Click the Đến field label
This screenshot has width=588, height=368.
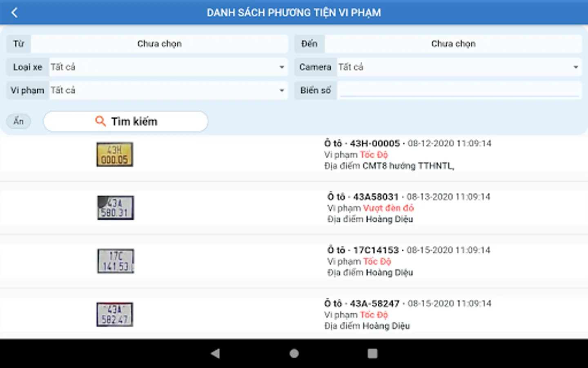[310, 44]
